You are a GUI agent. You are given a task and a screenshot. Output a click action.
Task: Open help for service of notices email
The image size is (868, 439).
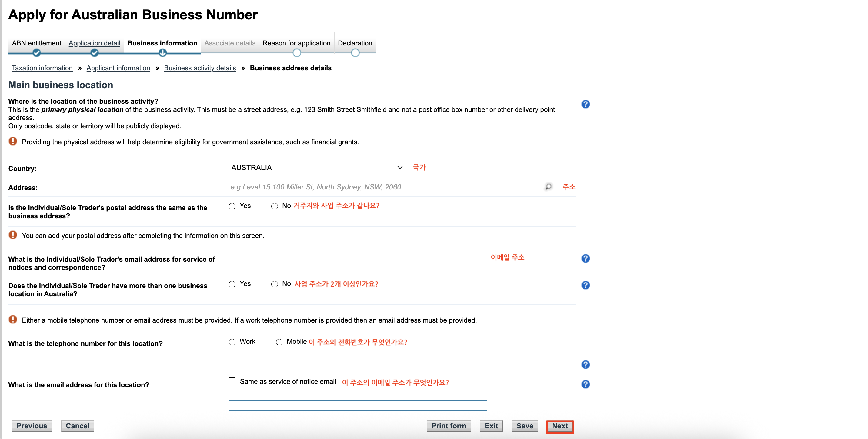(x=585, y=258)
